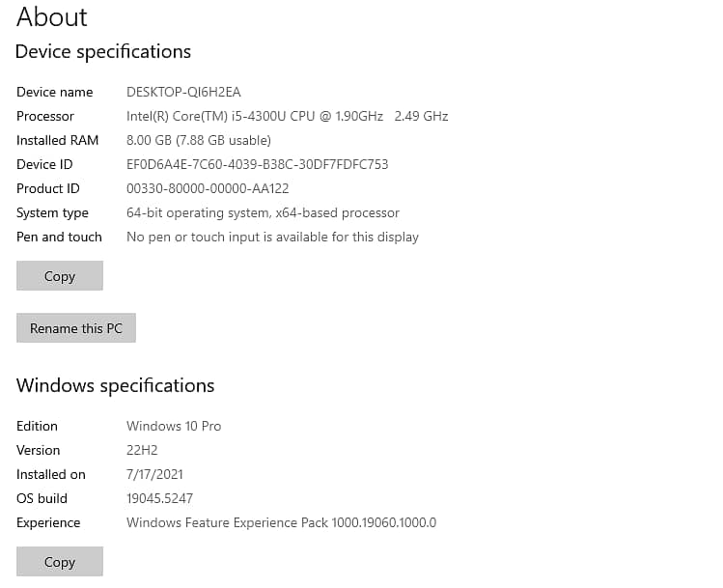Select the 22H2 version value
723x588 pixels.
142,451
